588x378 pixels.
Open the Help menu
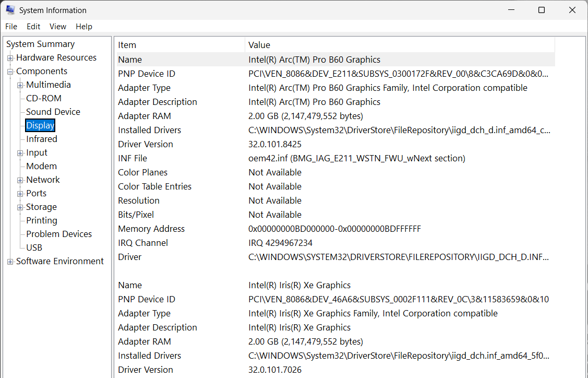coord(84,27)
